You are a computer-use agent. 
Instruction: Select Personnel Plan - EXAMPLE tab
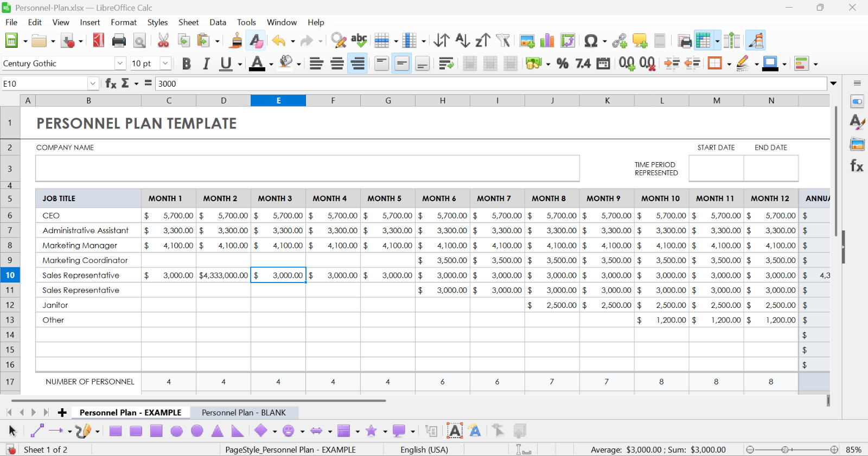click(130, 413)
